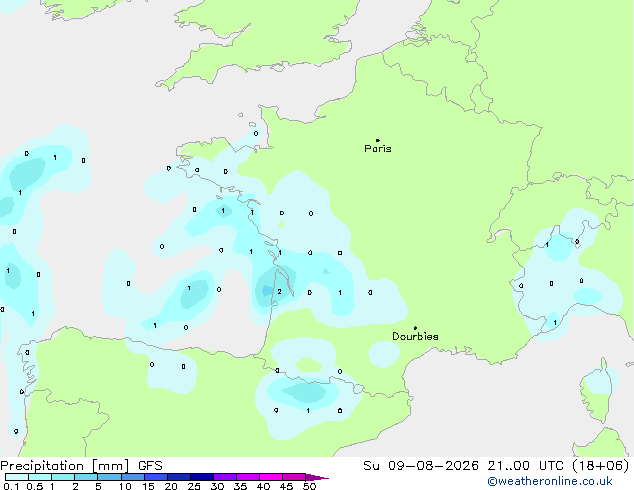Pick the legend swatch between 2 and 5

coord(86,477)
